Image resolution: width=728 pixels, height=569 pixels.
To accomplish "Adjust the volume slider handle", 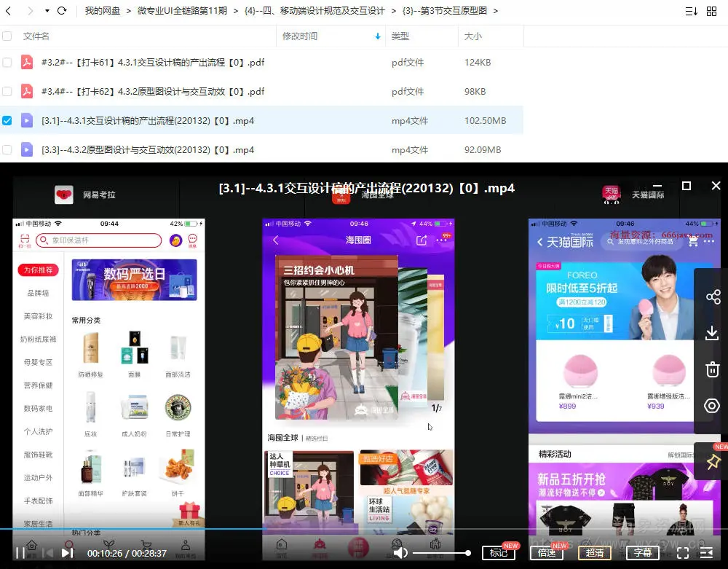I will click(x=467, y=553).
